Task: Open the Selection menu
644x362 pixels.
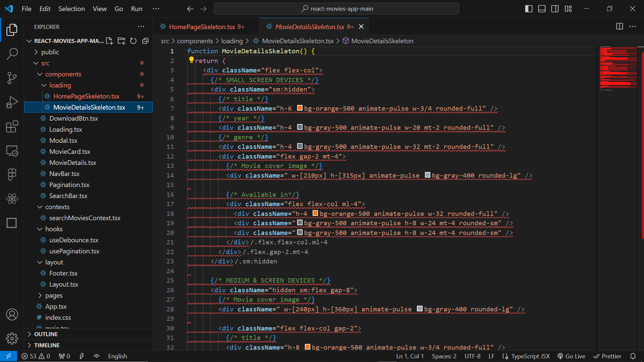Action: (71, 9)
